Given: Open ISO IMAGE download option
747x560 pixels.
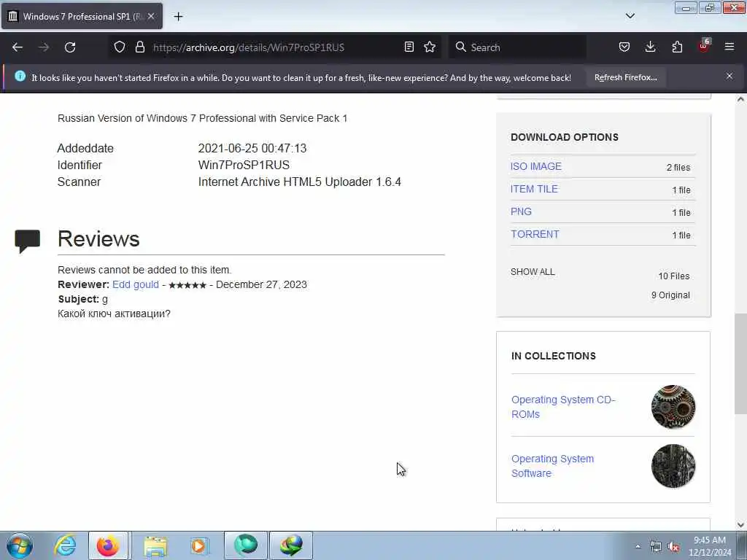Looking at the screenshot, I should (x=536, y=166).
